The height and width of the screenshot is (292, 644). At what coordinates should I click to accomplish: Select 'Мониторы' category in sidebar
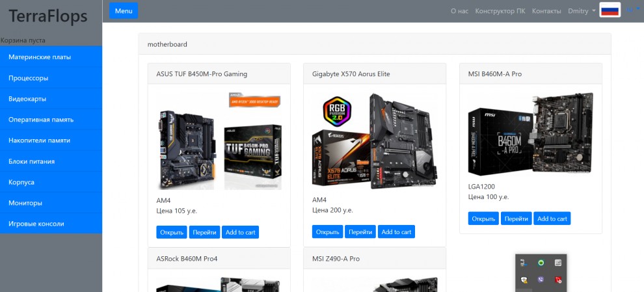click(51, 203)
